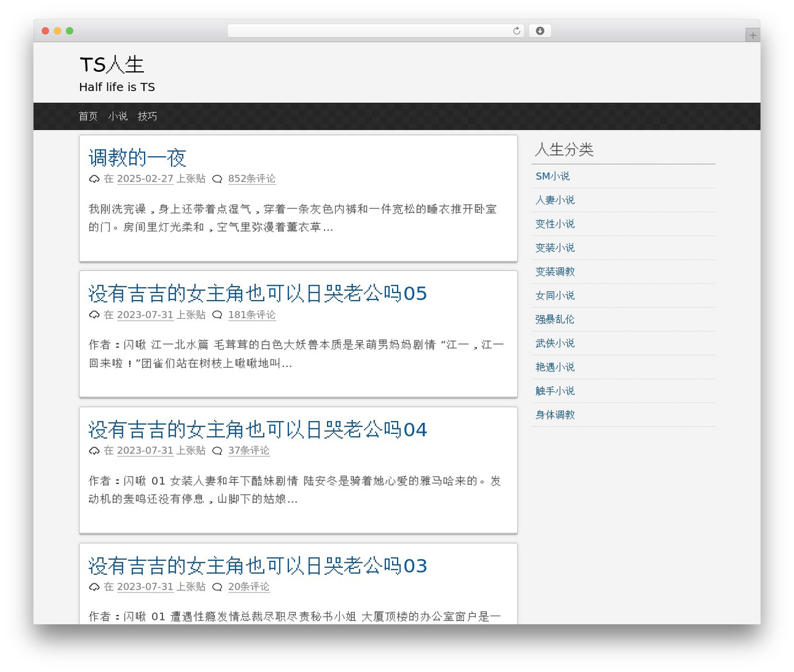Select the 变装小说 category
The width and height of the screenshot is (794, 672).
(555, 247)
